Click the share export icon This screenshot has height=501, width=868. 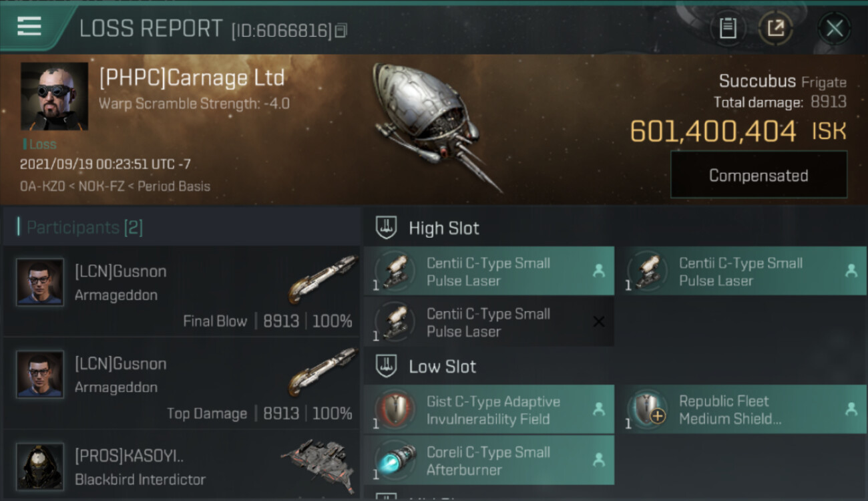(x=776, y=28)
